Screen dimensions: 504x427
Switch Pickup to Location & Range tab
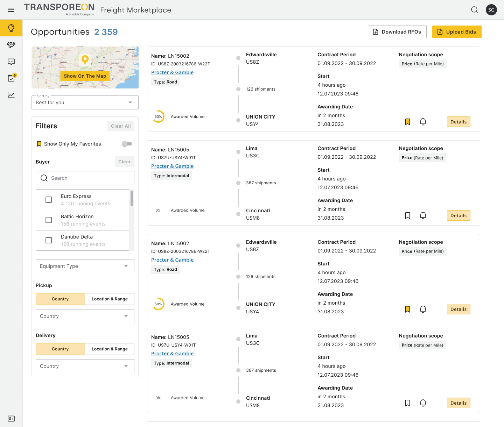click(x=110, y=299)
